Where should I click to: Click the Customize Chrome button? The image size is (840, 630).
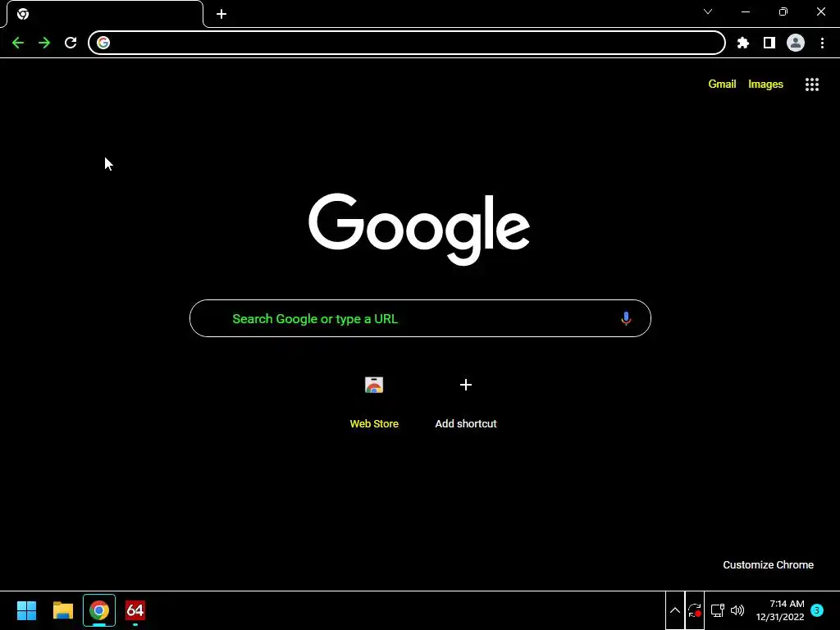[x=768, y=565]
